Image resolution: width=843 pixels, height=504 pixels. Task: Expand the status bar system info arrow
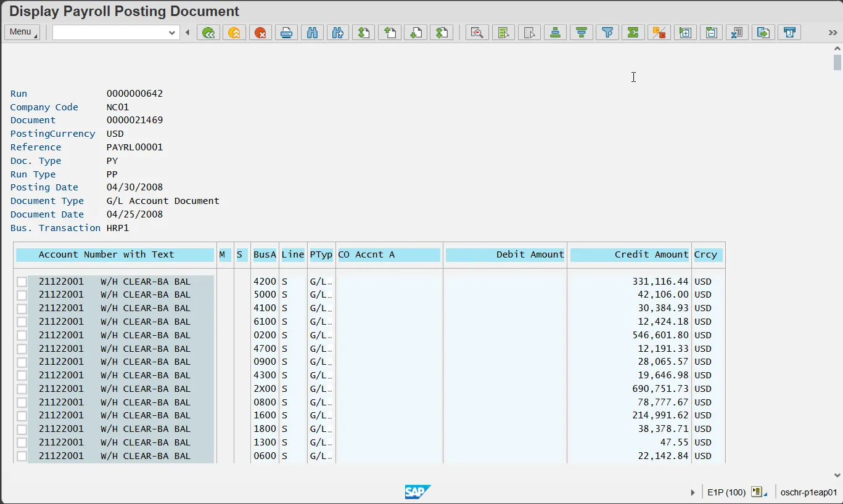[693, 492]
